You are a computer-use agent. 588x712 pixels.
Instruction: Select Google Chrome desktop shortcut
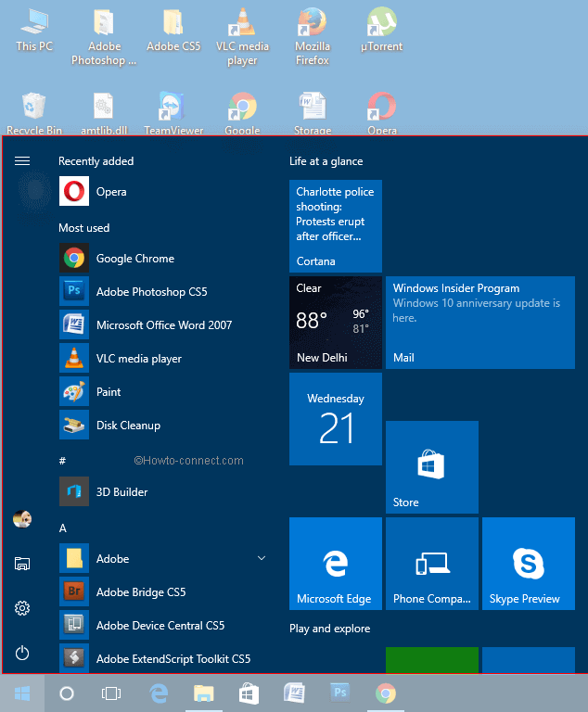(243, 113)
